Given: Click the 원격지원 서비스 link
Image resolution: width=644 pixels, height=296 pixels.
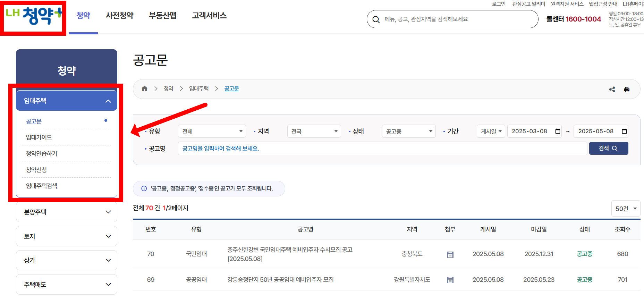Looking at the screenshot, I should pyautogui.click(x=567, y=4).
